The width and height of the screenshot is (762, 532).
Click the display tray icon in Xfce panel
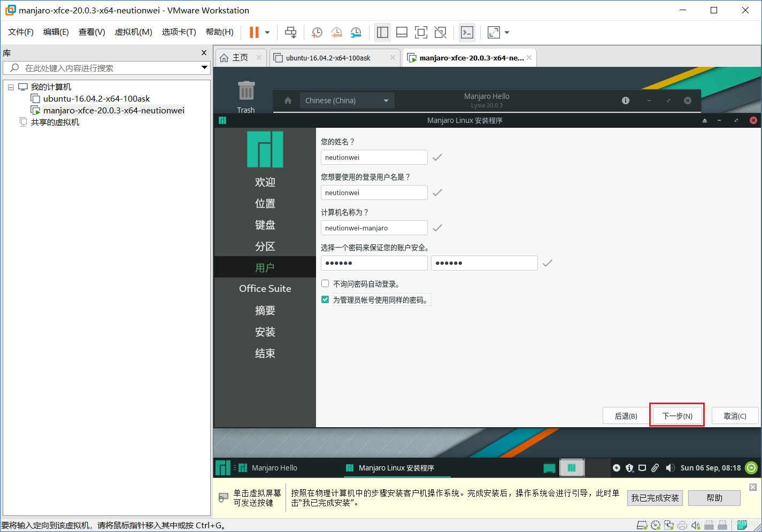pos(642,468)
